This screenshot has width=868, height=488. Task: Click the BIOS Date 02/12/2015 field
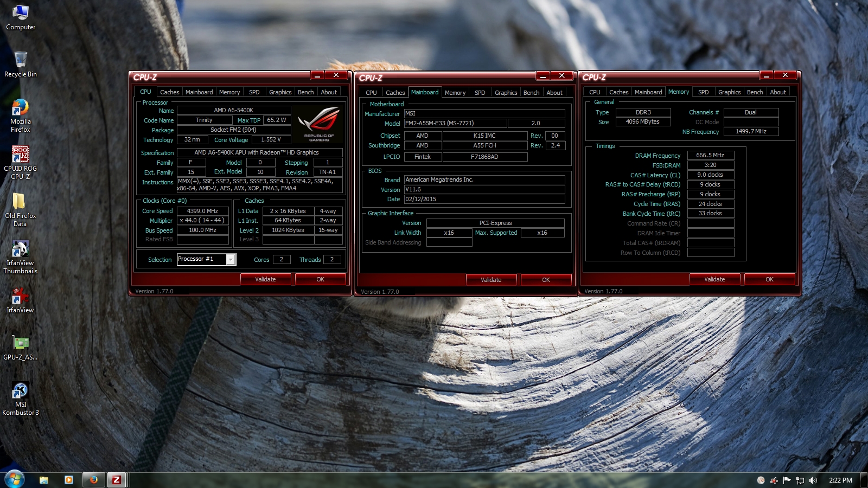[484, 199]
